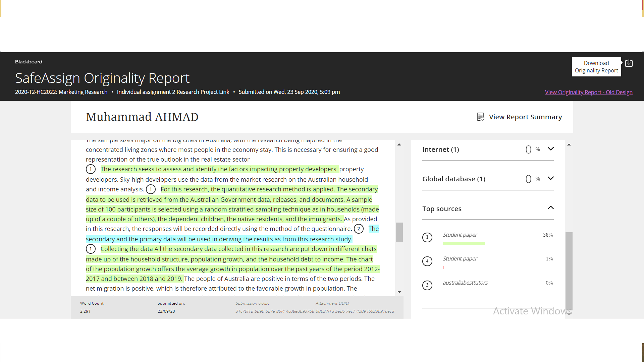Click the Internet (1) heading

(441, 149)
